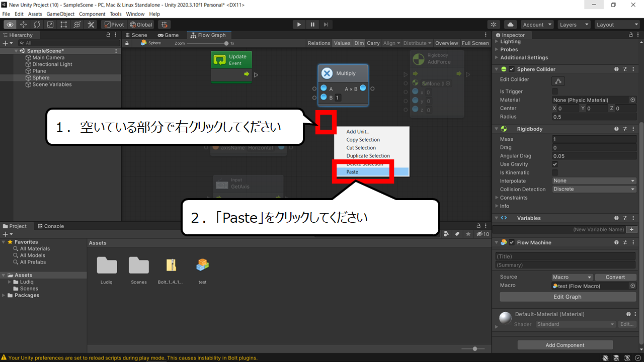Select the Rect Transform tool
Viewport: 644px width, 362px height.
pyautogui.click(x=64, y=25)
